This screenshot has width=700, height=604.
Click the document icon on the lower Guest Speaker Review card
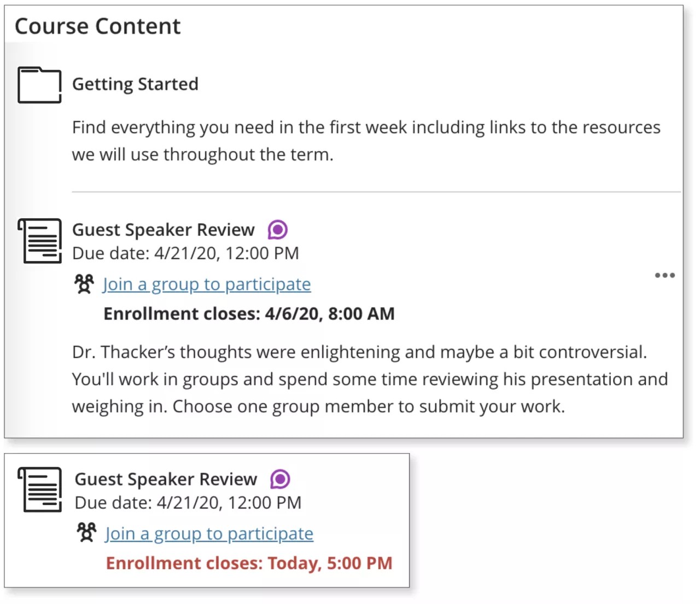(41, 490)
